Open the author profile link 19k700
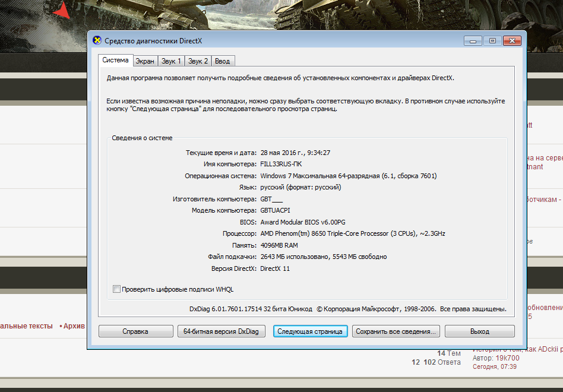The width and height of the screenshot is (563, 392). (x=507, y=358)
